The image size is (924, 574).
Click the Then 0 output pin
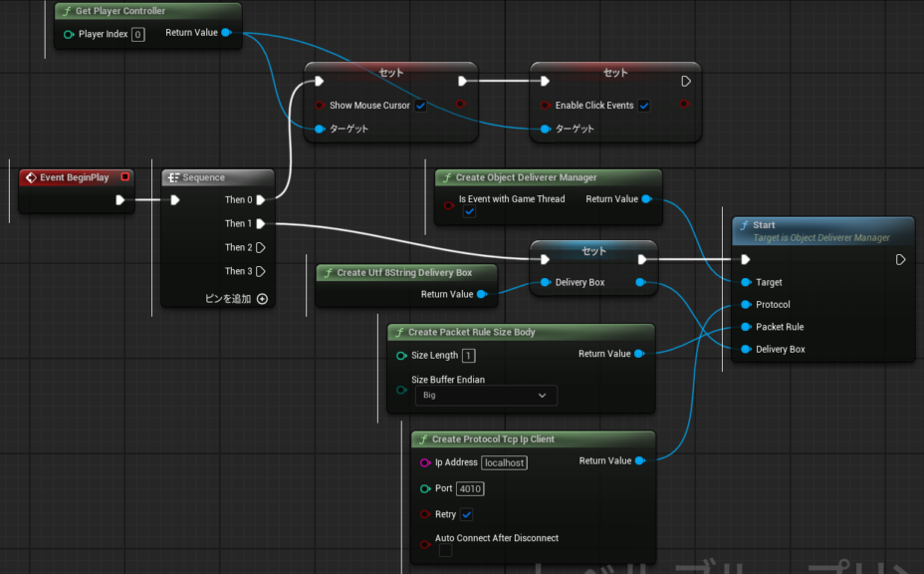(261, 200)
